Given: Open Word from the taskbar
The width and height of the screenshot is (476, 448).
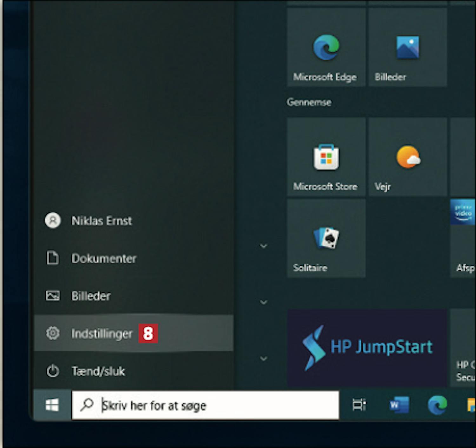Looking at the screenshot, I should (x=399, y=405).
